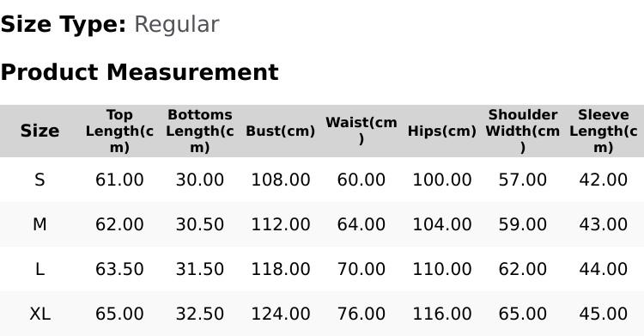Select bust value 108.00 for size S
Image resolution: width=644 pixels, height=336 pixels.
point(281,180)
